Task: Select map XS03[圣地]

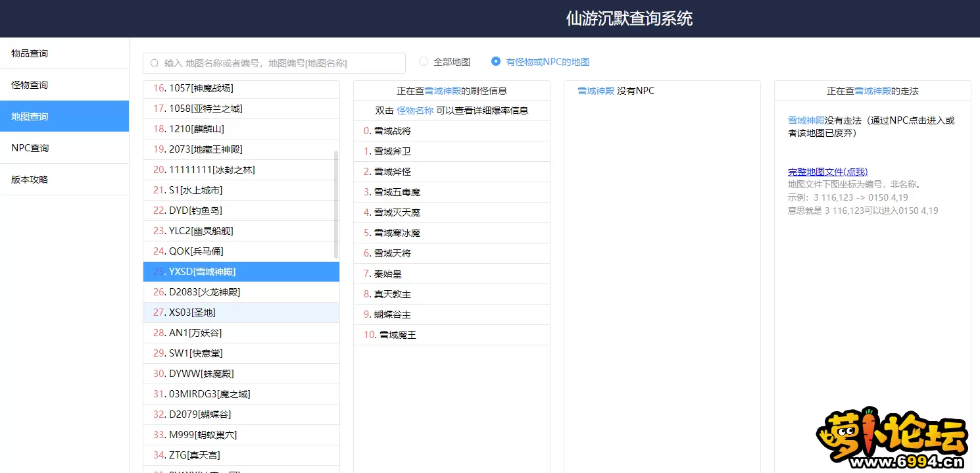Action: (x=241, y=312)
